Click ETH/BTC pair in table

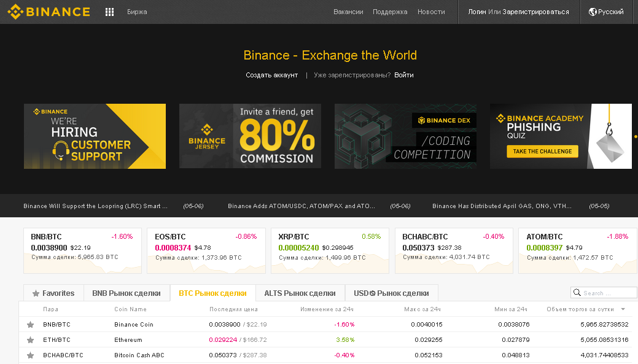pos(56,340)
